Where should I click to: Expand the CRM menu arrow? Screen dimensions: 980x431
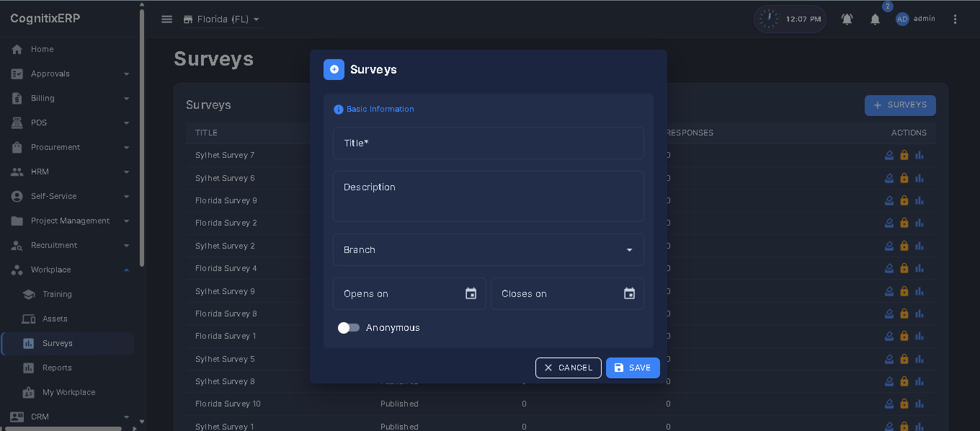(x=127, y=417)
